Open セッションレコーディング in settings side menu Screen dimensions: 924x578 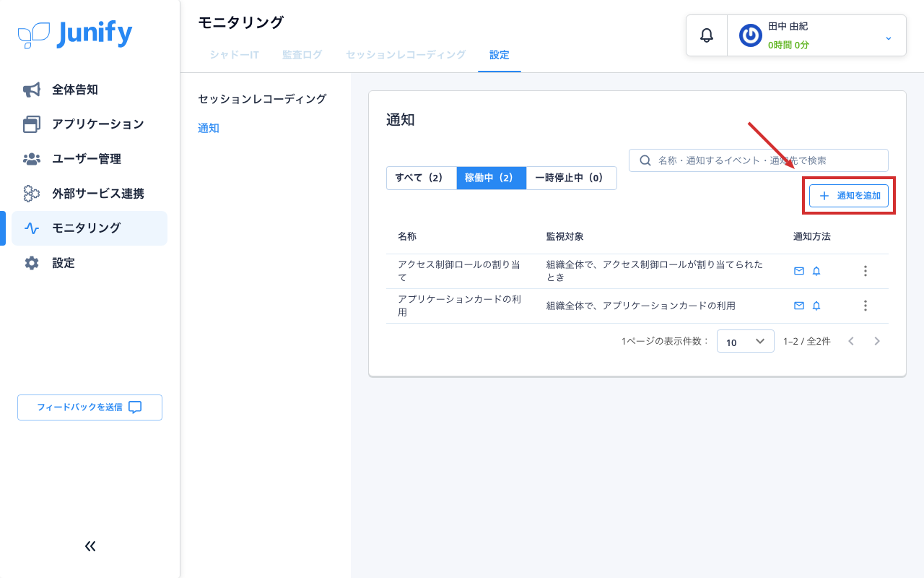(x=263, y=99)
